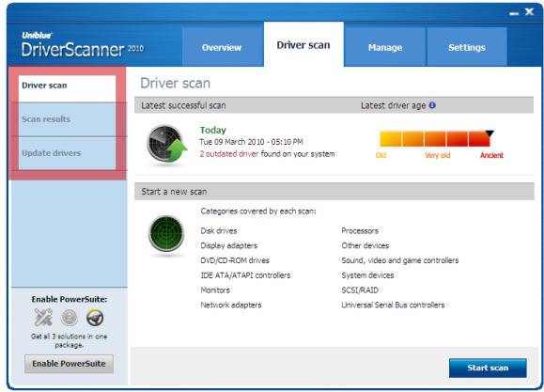Click the green radar scan icon

coord(166,234)
